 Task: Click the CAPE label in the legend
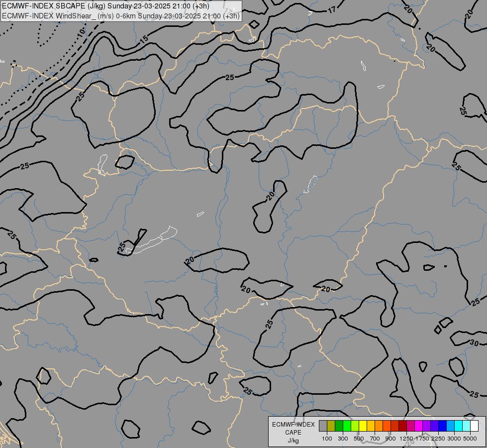coord(293,433)
